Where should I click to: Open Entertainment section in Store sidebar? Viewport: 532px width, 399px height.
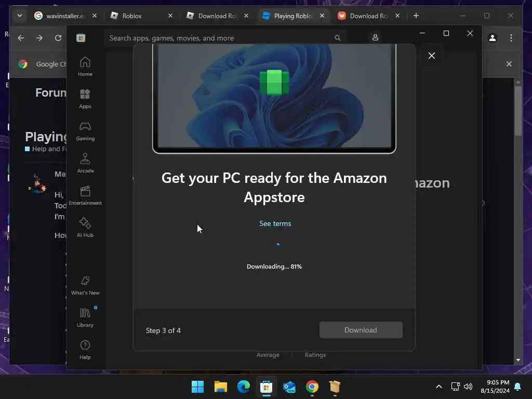point(85,196)
